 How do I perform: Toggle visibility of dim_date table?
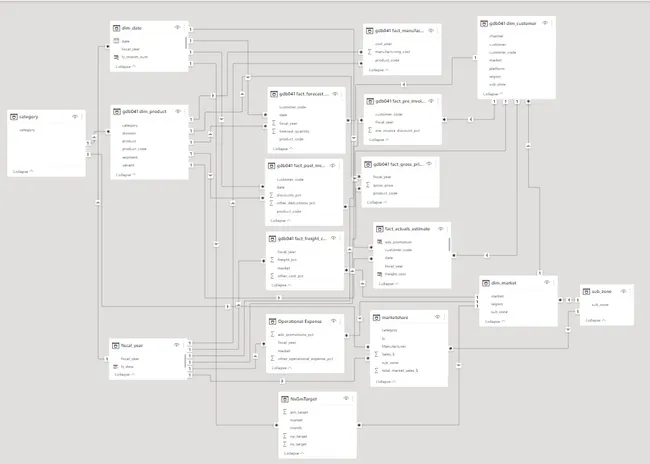(177, 28)
